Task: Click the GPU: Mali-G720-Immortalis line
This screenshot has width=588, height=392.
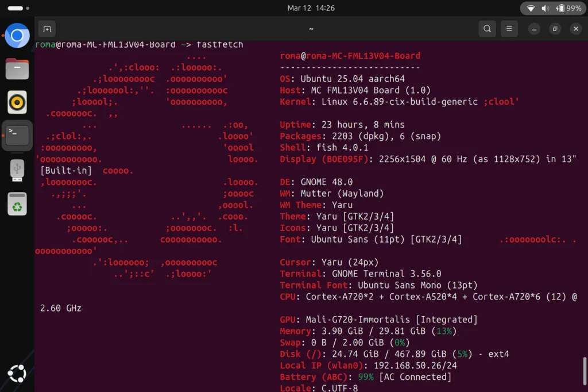Action: (379, 320)
